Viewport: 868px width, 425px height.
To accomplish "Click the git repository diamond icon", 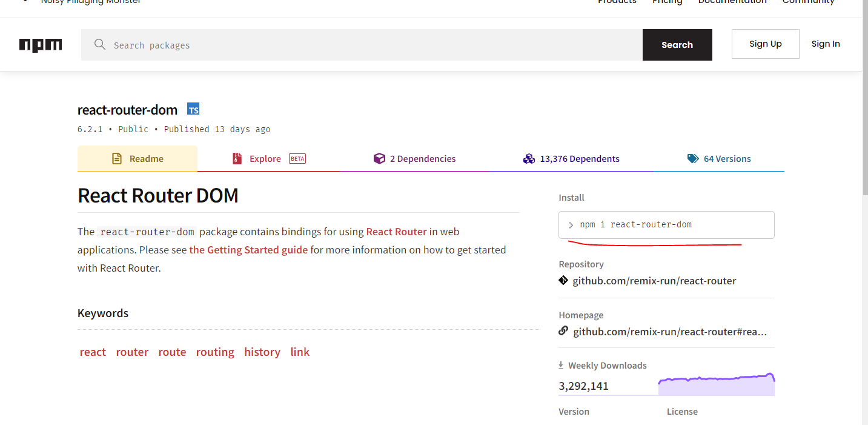I will click(x=563, y=281).
